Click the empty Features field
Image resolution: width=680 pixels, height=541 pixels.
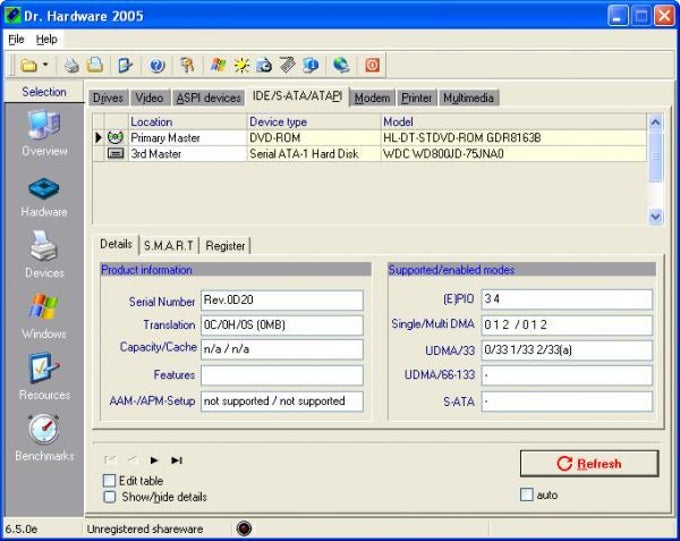282,375
